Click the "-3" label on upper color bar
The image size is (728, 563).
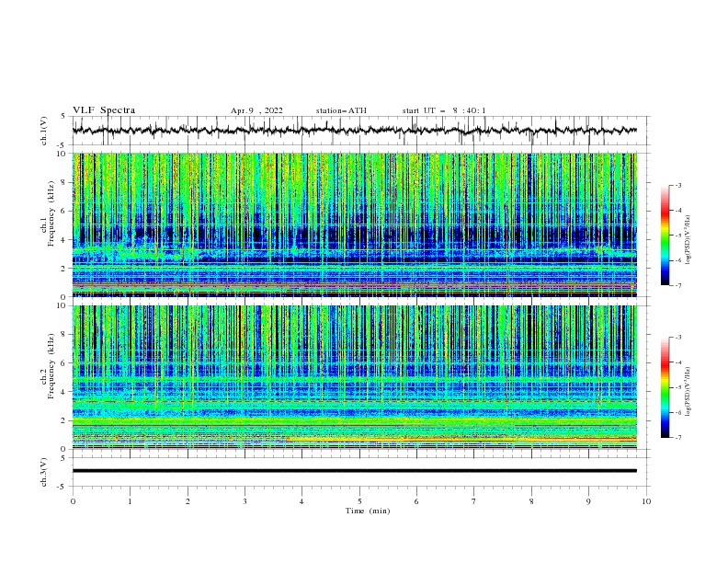pyautogui.click(x=677, y=186)
